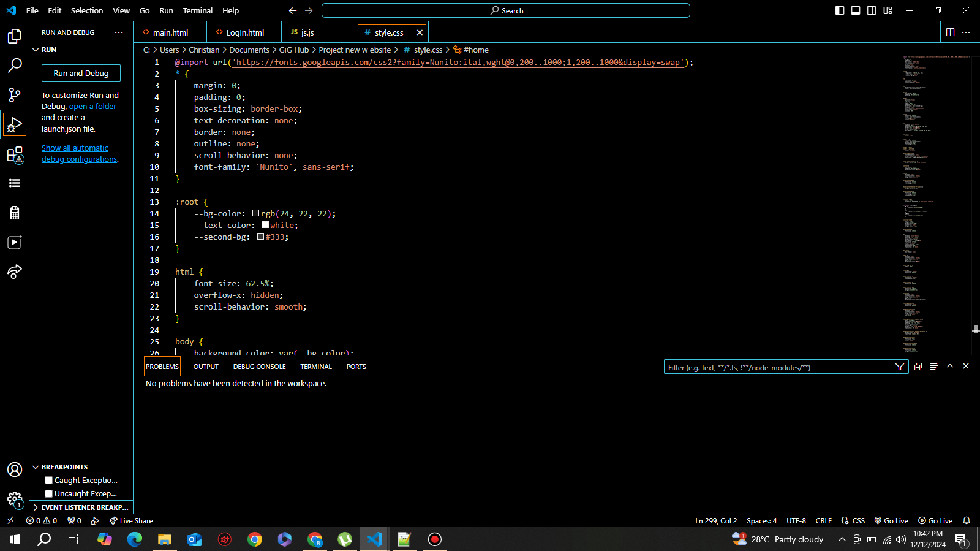Click the Split Editor Right icon

click(x=950, y=32)
